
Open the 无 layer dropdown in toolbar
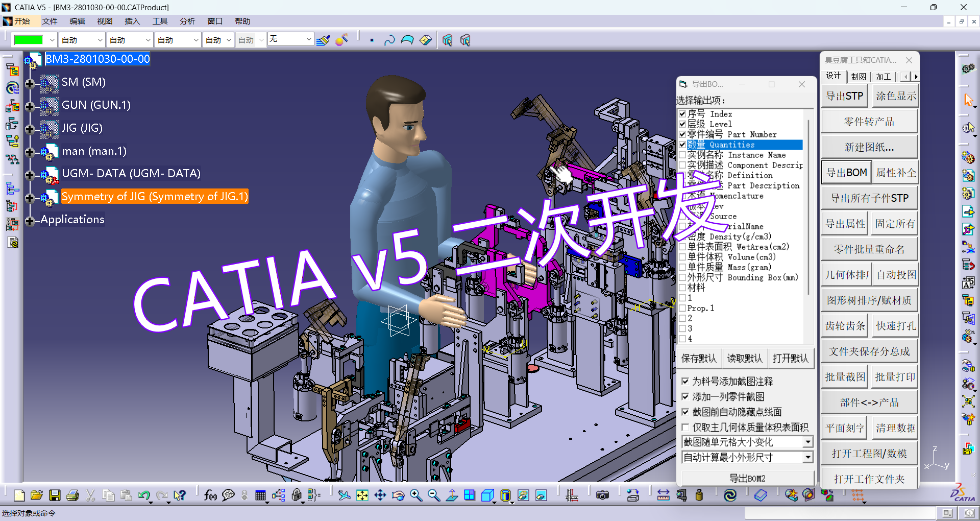point(290,39)
